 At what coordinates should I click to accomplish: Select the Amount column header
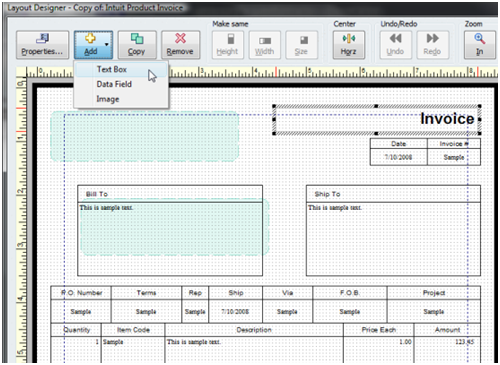click(447, 330)
